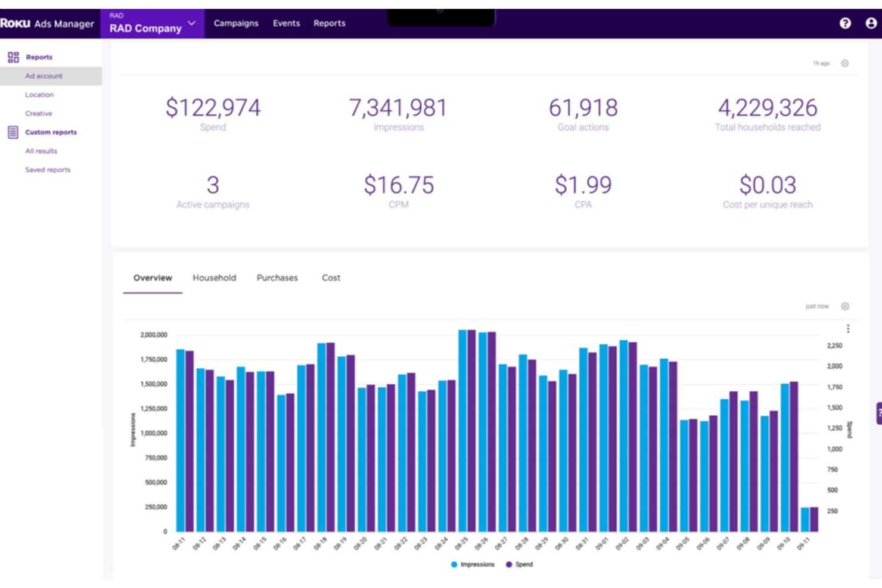Click the '1h ago' refresh timestamp

[821, 63]
